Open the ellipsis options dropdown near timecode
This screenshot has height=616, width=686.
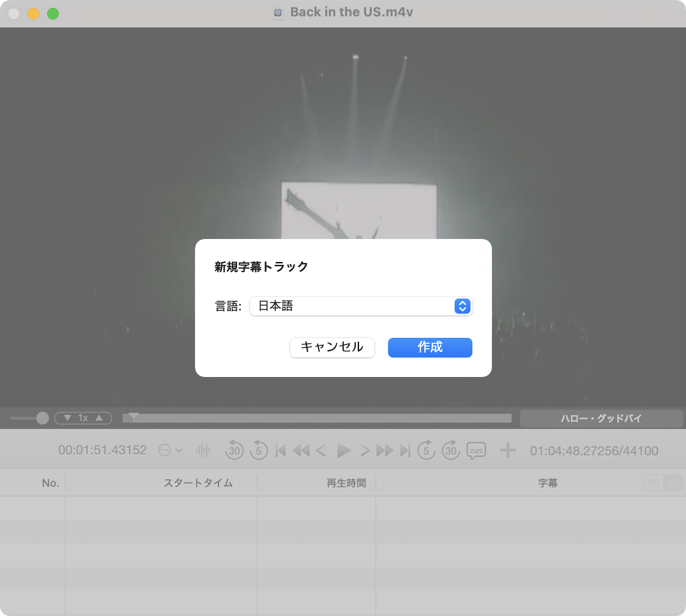170,451
